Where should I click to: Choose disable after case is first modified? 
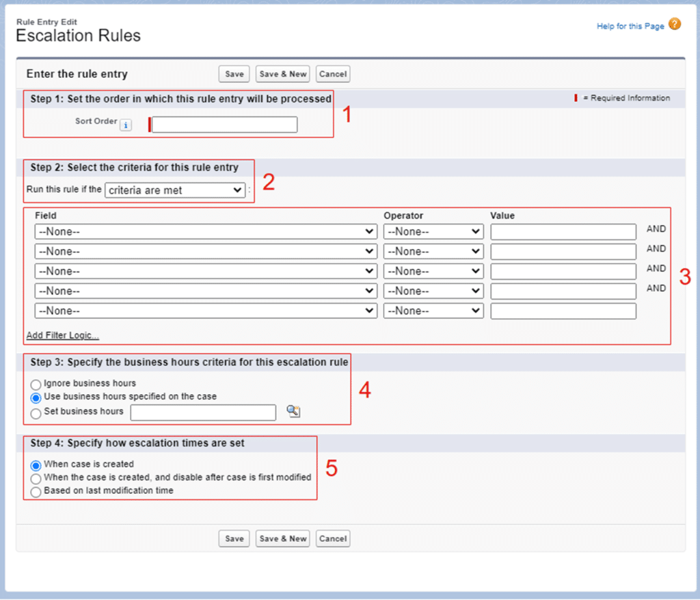[36, 478]
